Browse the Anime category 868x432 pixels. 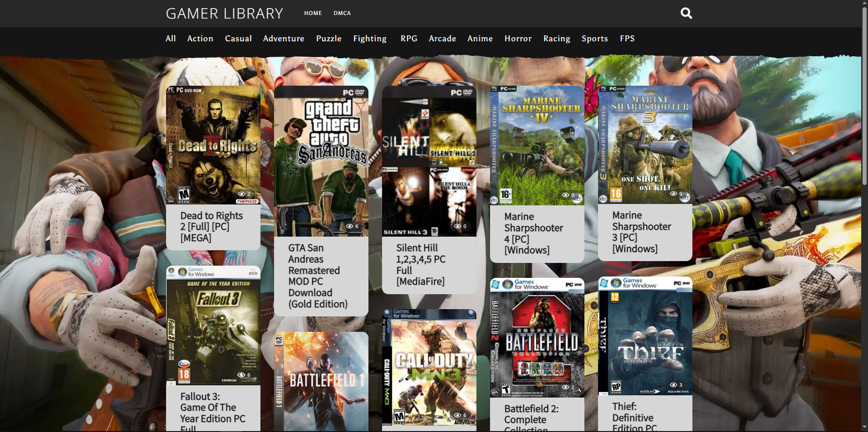click(480, 39)
